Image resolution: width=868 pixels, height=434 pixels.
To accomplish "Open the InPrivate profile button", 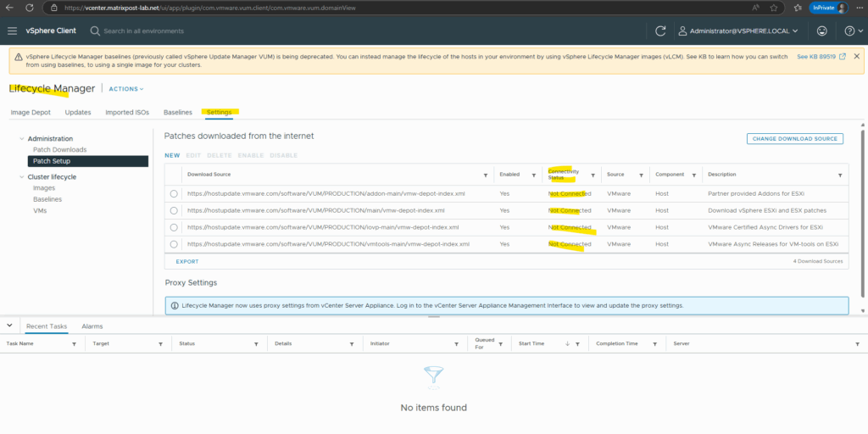I will [829, 8].
